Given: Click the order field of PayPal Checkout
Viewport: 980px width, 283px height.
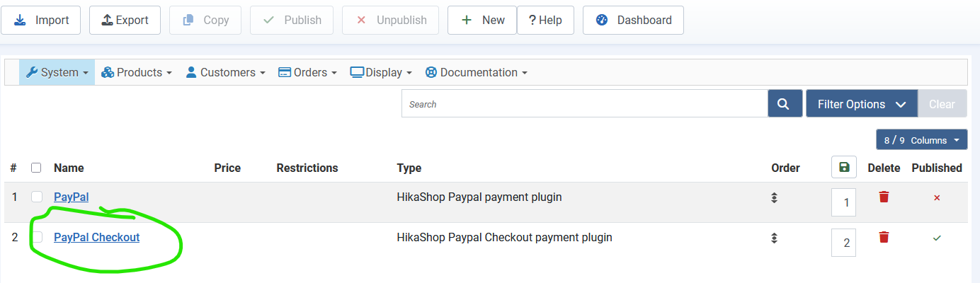Looking at the screenshot, I should (x=844, y=243).
